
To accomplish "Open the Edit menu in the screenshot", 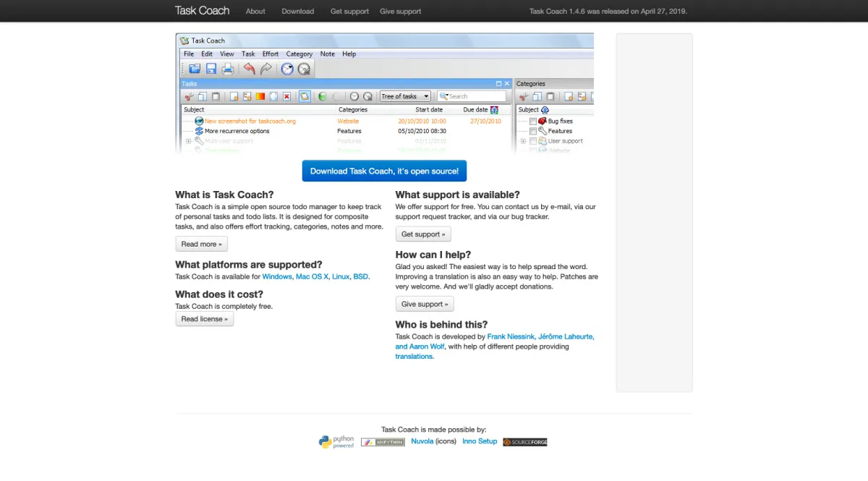I will (x=207, y=54).
